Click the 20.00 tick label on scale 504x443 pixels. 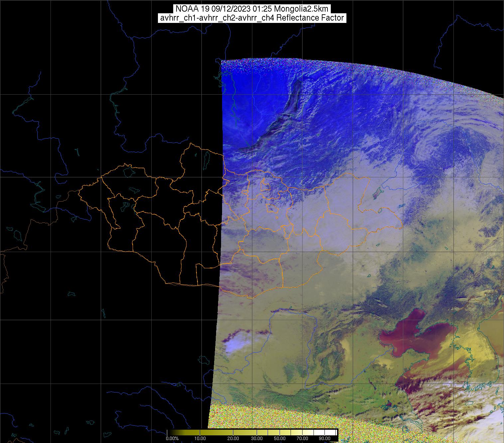(233, 439)
